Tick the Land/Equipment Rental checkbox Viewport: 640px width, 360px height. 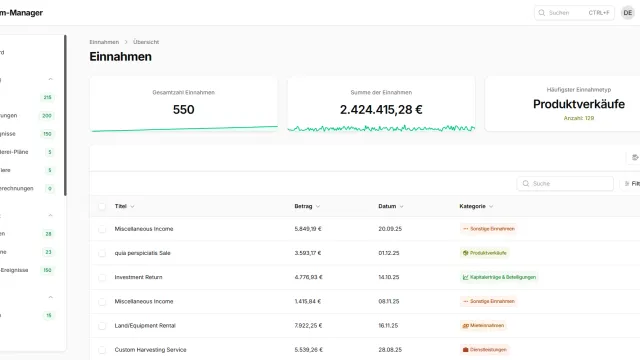[102, 326]
